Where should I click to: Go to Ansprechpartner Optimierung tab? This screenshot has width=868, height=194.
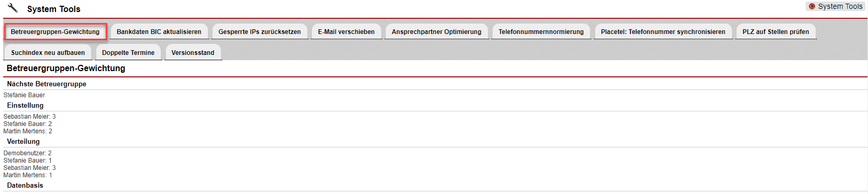pyautogui.click(x=437, y=32)
